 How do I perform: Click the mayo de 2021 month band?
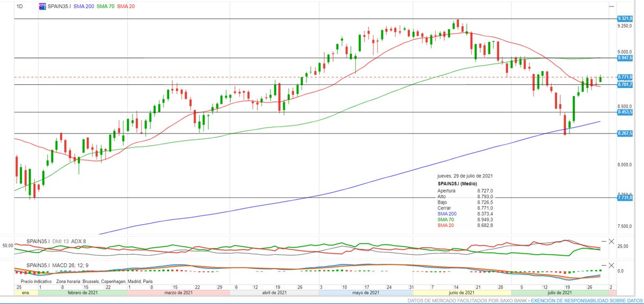tap(365, 292)
